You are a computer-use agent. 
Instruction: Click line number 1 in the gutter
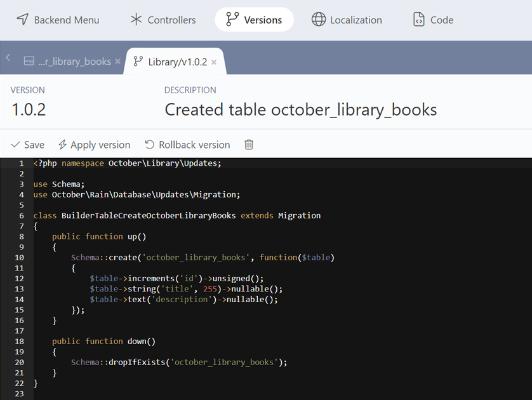[x=22, y=163]
